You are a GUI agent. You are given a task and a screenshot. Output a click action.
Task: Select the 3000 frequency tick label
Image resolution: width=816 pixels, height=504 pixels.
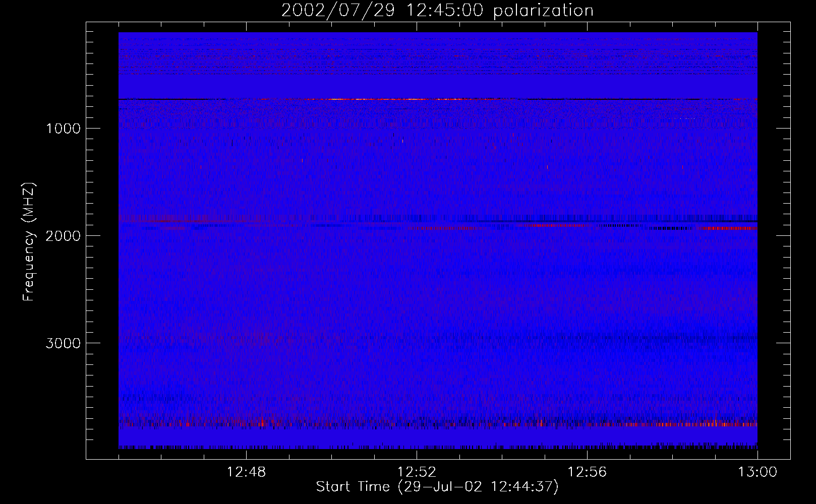[x=63, y=343]
